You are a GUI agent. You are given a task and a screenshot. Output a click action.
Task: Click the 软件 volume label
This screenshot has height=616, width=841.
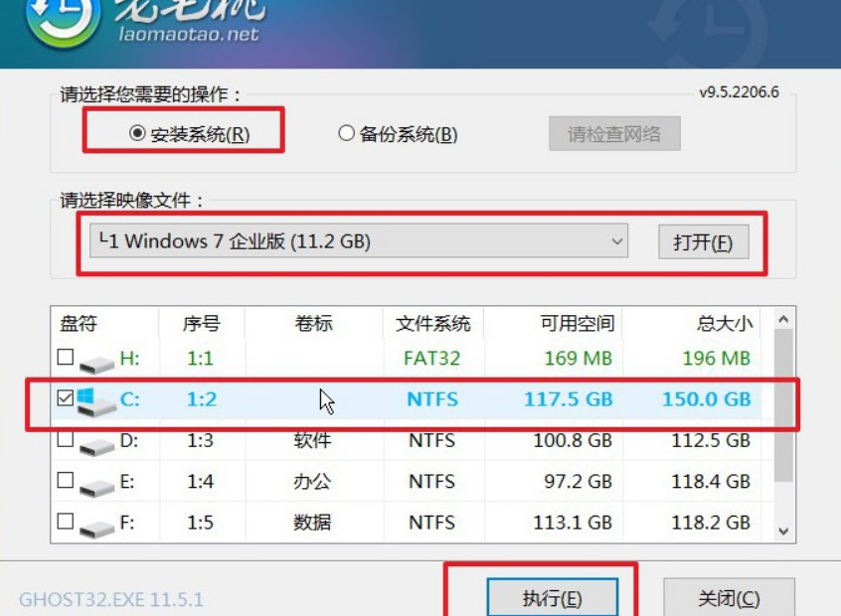[312, 440]
